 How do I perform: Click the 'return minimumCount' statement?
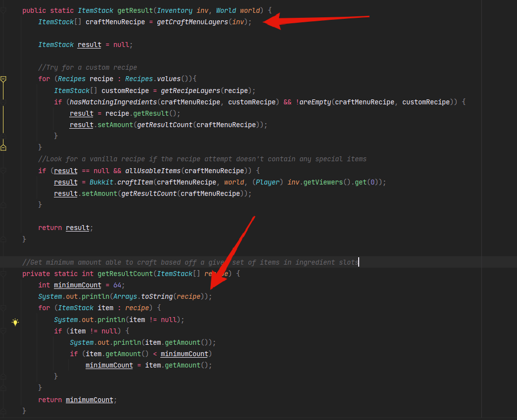click(x=77, y=400)
